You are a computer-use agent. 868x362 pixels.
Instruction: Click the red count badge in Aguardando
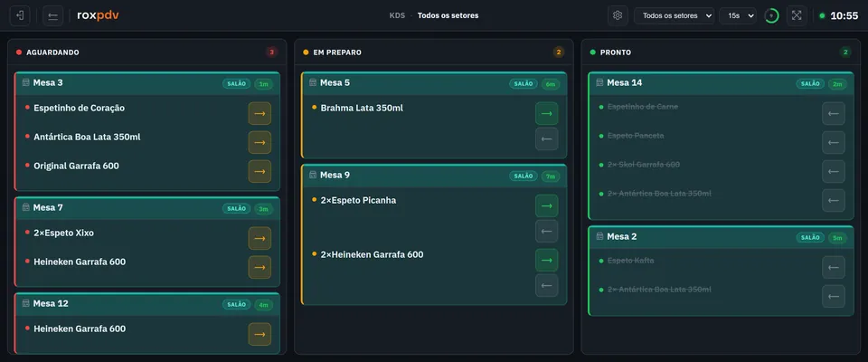271,52
